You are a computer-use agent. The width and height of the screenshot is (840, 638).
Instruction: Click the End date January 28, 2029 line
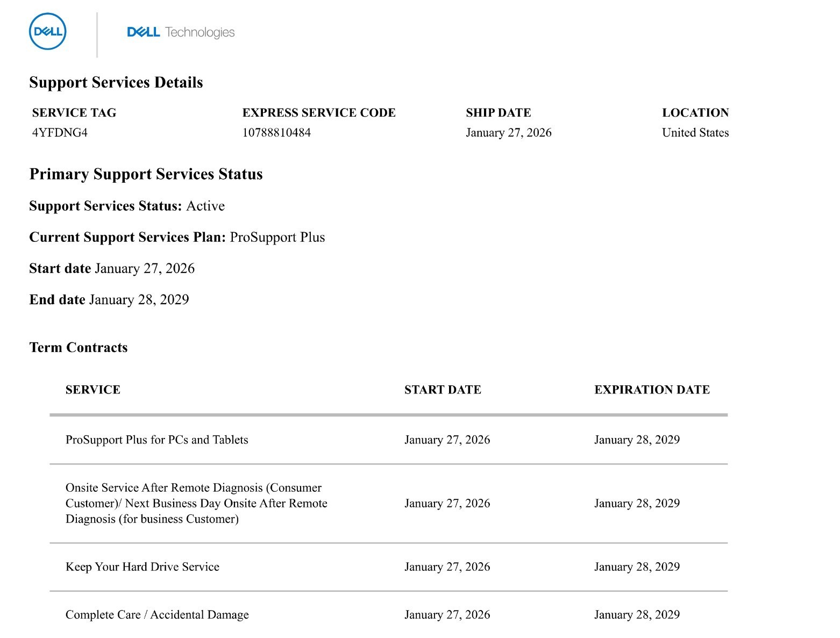[109, 299]
